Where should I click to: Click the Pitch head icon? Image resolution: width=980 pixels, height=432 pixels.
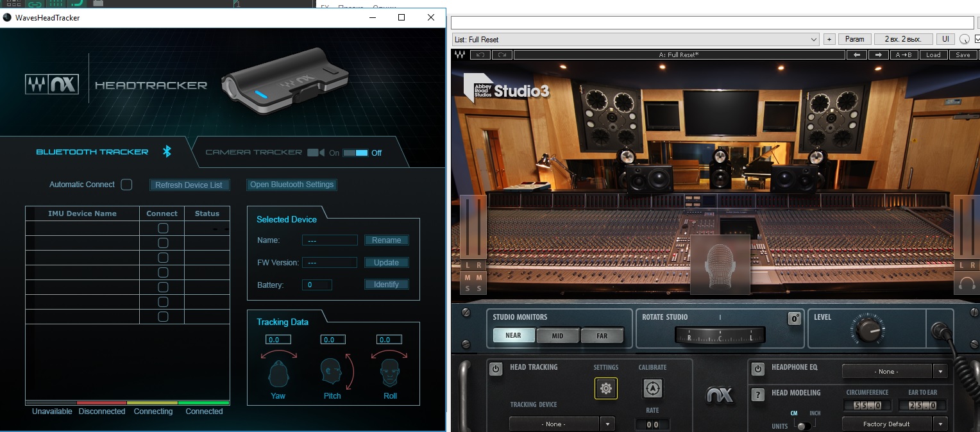tap(331, 372)
